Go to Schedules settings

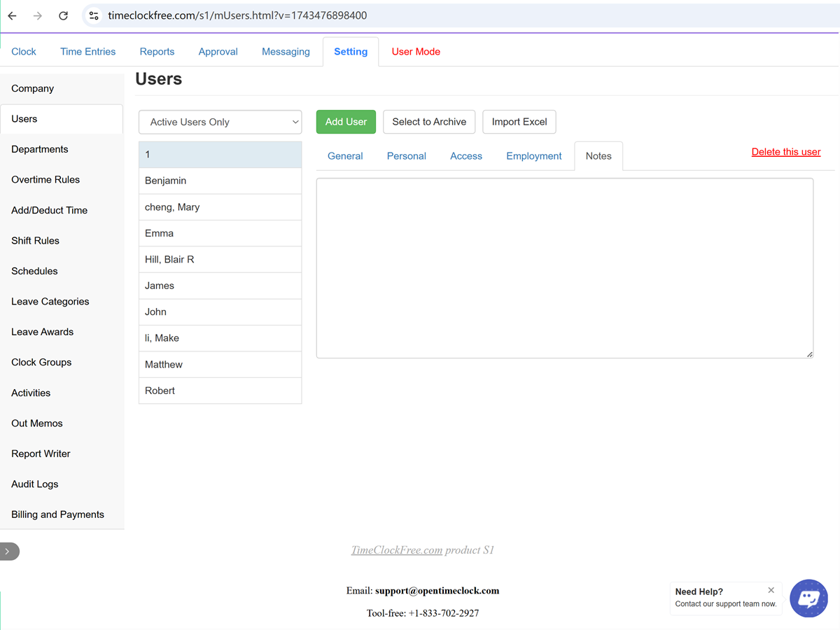[x=62, y=271]
